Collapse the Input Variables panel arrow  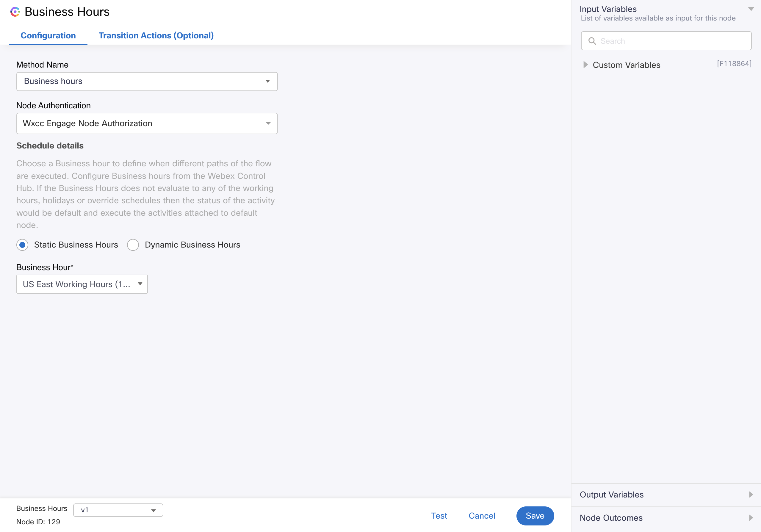[x=751, y=9]
